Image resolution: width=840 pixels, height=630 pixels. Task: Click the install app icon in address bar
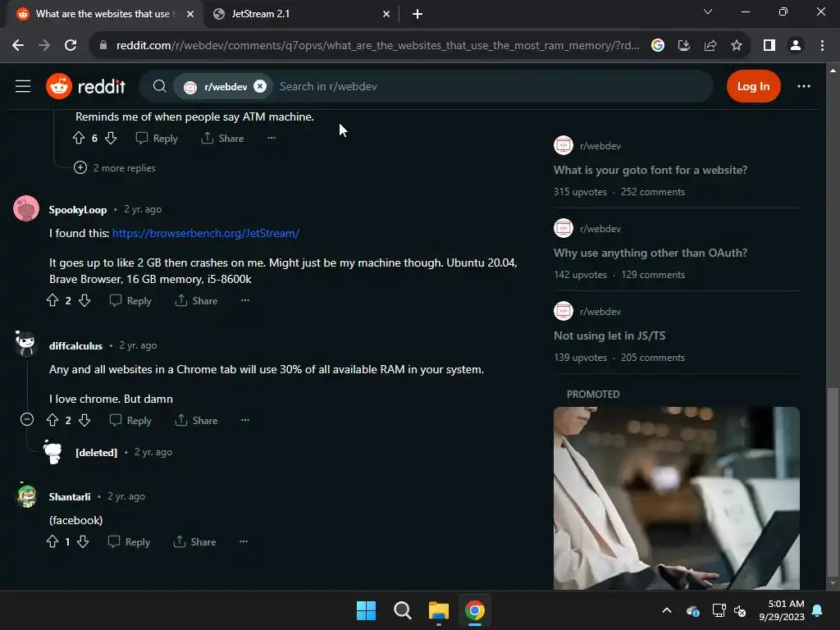click(x=683, y=46)
